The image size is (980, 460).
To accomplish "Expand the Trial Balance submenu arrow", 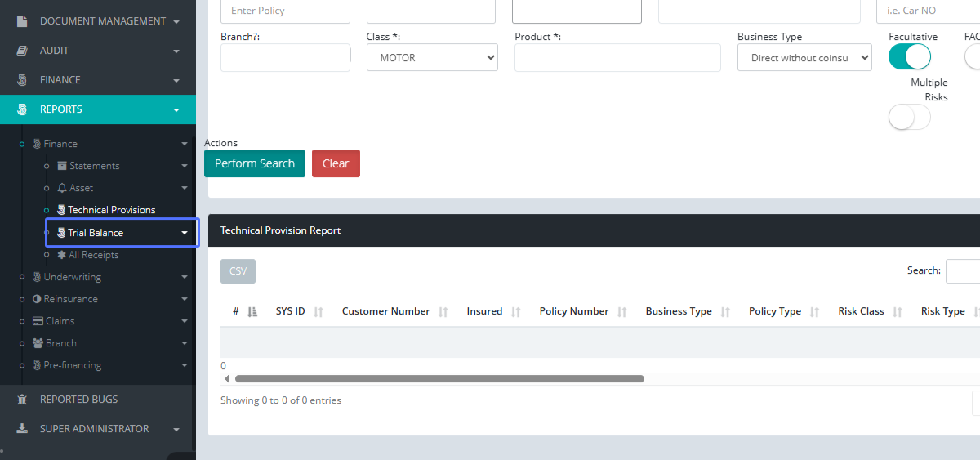I will coord(185,233).
